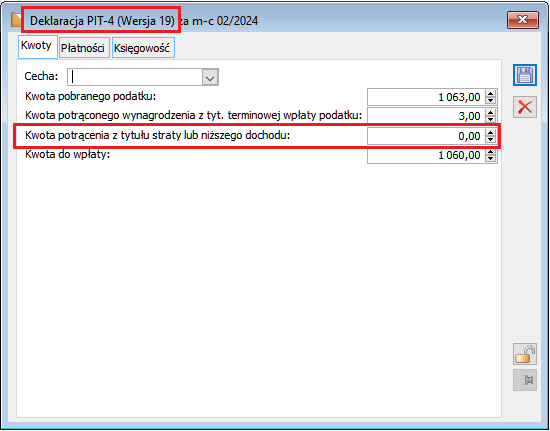Go to the Księgowość tab

142,48
